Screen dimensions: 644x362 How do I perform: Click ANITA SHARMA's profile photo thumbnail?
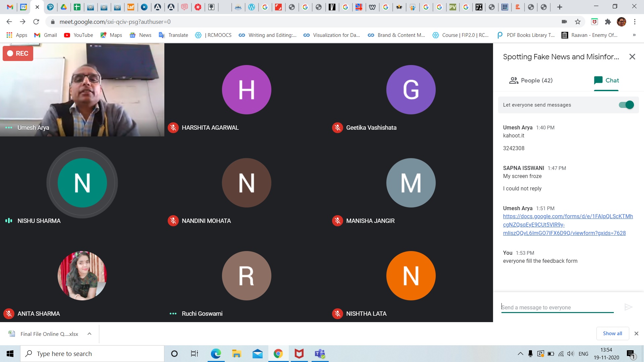[82, 276]
